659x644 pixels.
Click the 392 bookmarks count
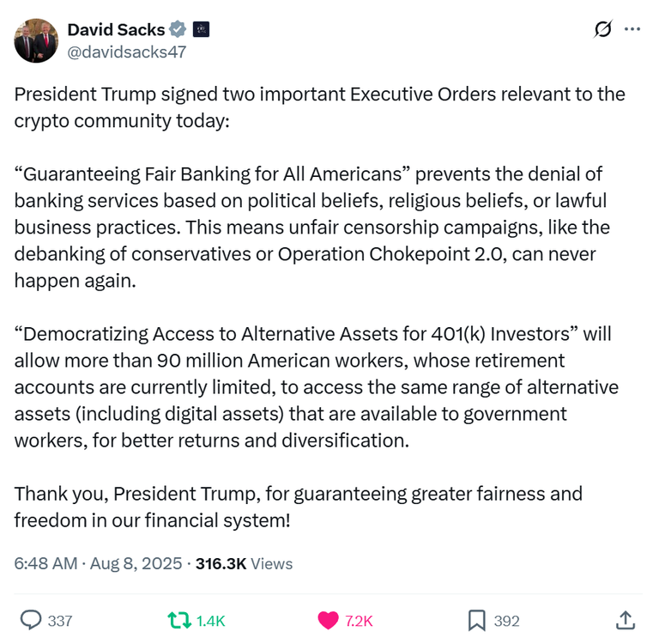[x=506, y=621]
